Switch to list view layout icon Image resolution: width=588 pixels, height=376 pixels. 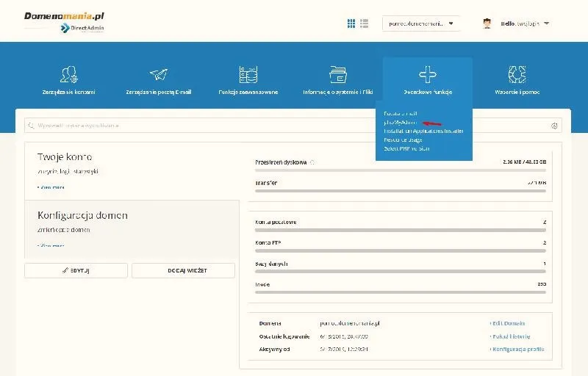click(364, 23)
